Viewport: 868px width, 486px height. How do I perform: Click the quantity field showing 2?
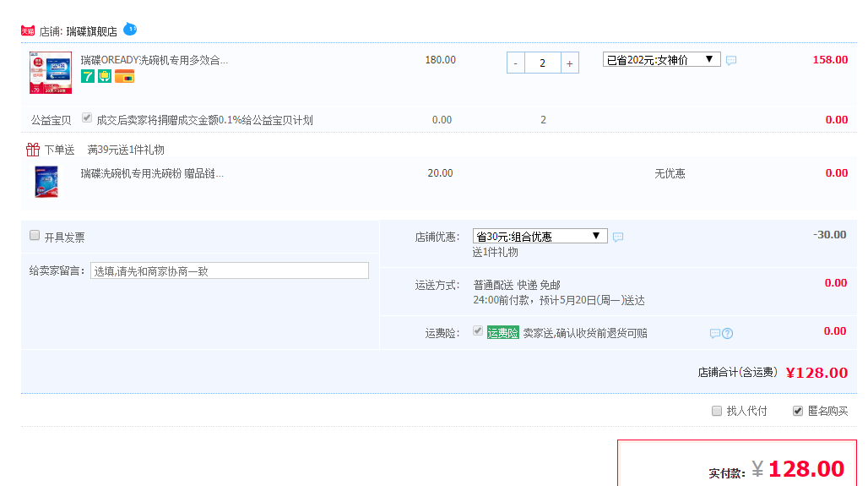542,63
